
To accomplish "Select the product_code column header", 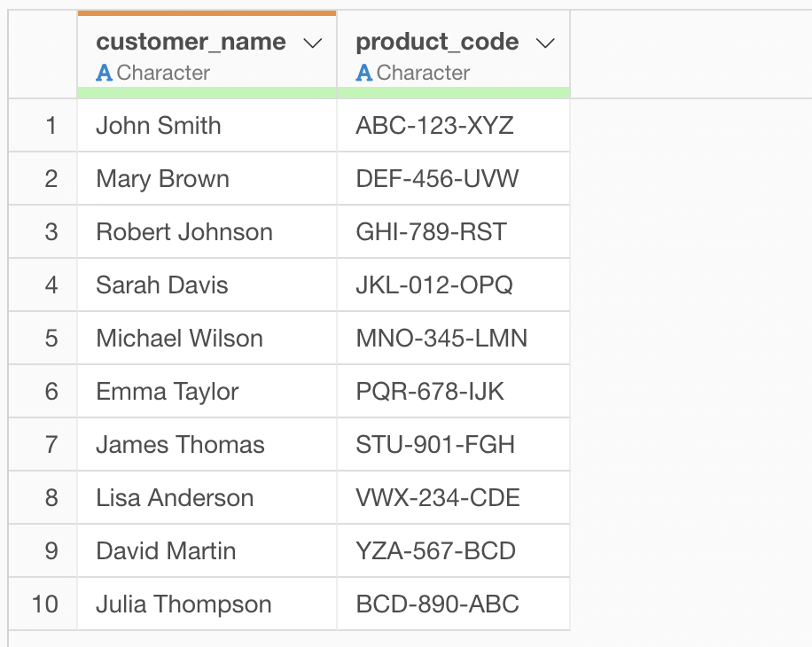I will click(437, 43).
